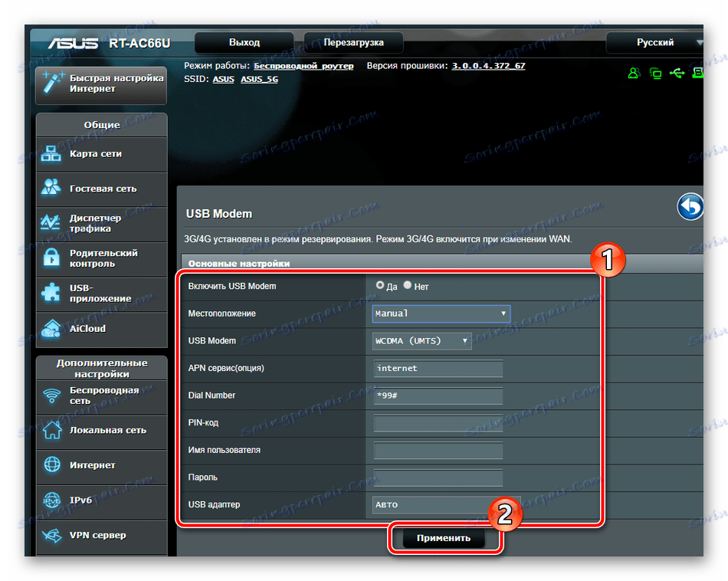Open Локальная сеть menu item

click(x=101, y=431)
